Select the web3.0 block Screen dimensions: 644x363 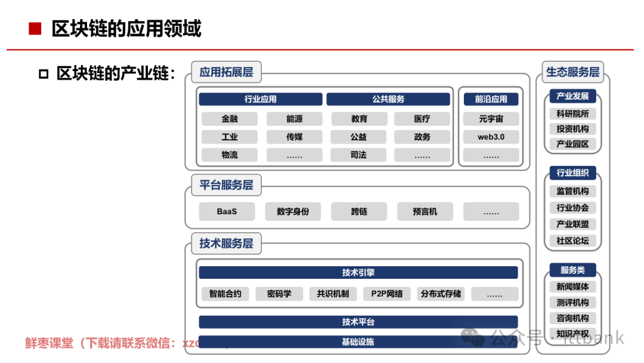click(x=491, y=137)
